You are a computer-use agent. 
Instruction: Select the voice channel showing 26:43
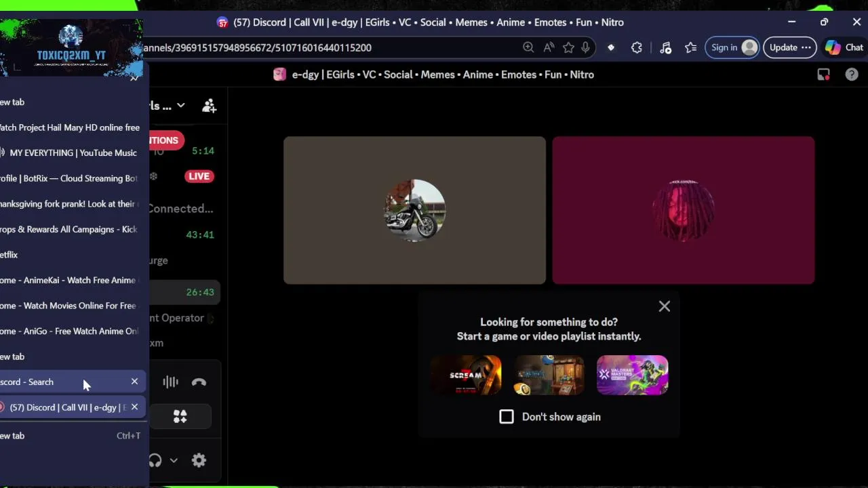[x=184, y=292]
